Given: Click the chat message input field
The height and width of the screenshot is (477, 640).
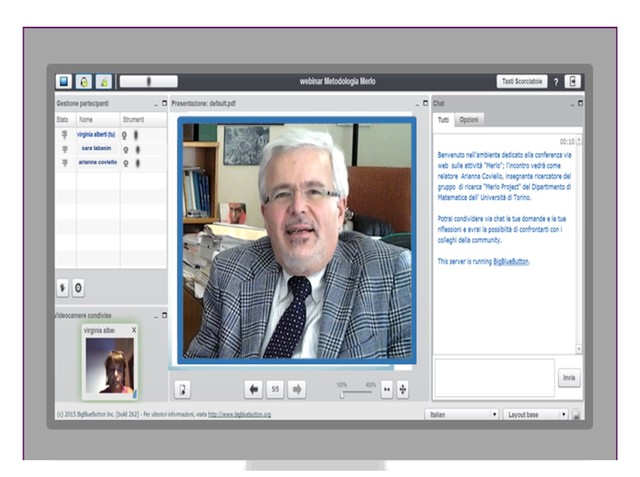Looking at the screenshot, I should tap(495, 378).
